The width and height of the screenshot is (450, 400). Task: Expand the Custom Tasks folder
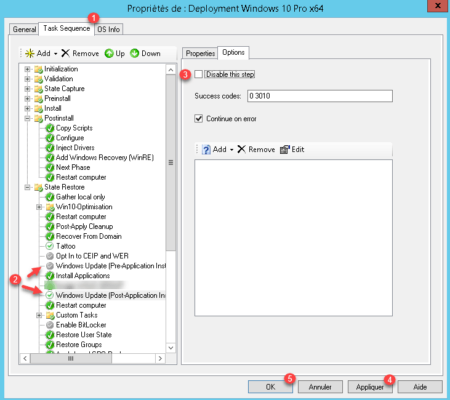click(39, 315)
